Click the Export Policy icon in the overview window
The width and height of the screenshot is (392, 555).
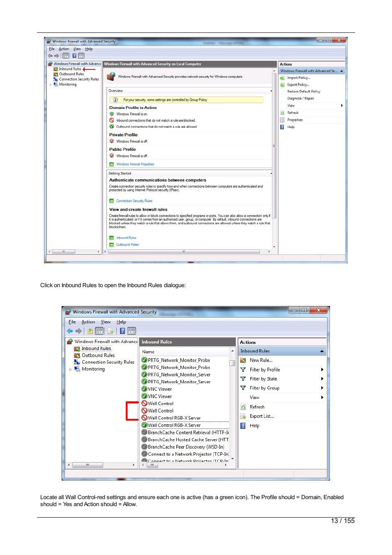tap(282, 85)
